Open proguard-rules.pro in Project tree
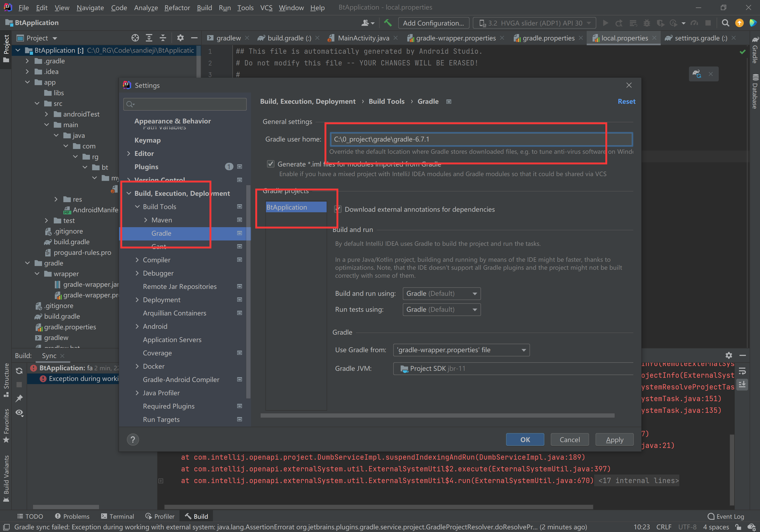Image resolution: width=760 pixels, height=532 pixels. click(83, 252)
